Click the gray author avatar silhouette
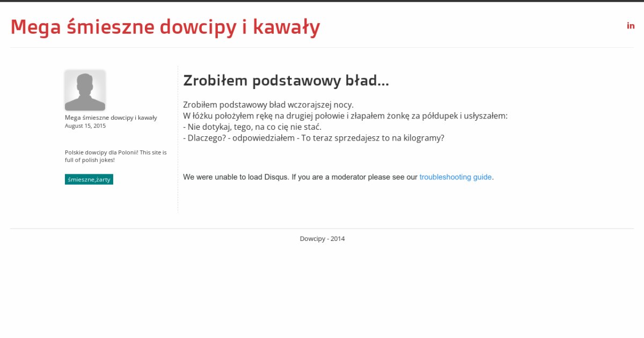This screenshot has height=338, width=644. point(85,90)
